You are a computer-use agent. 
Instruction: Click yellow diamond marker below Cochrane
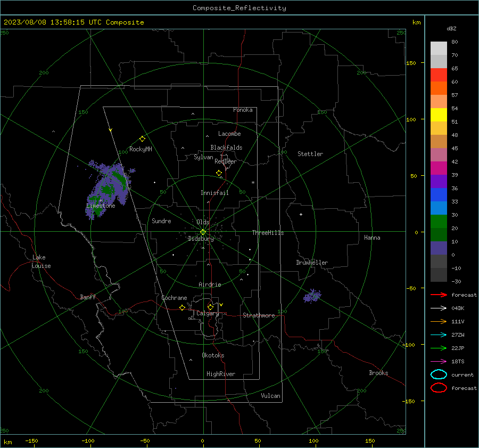(182, 307)
